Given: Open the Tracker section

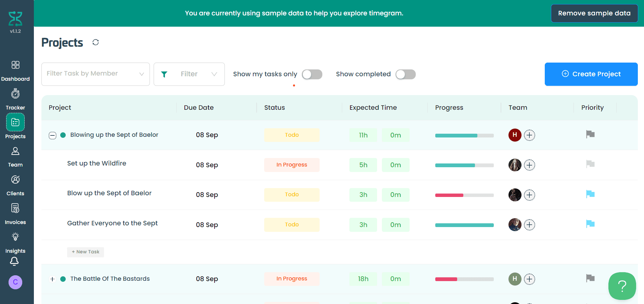Looking at the screenshot, I should coord(15,100).
